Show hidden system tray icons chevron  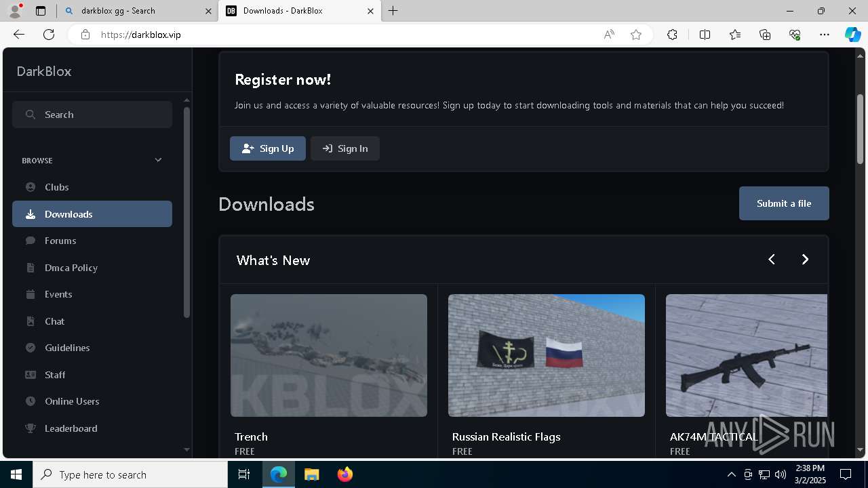point(731,474)
